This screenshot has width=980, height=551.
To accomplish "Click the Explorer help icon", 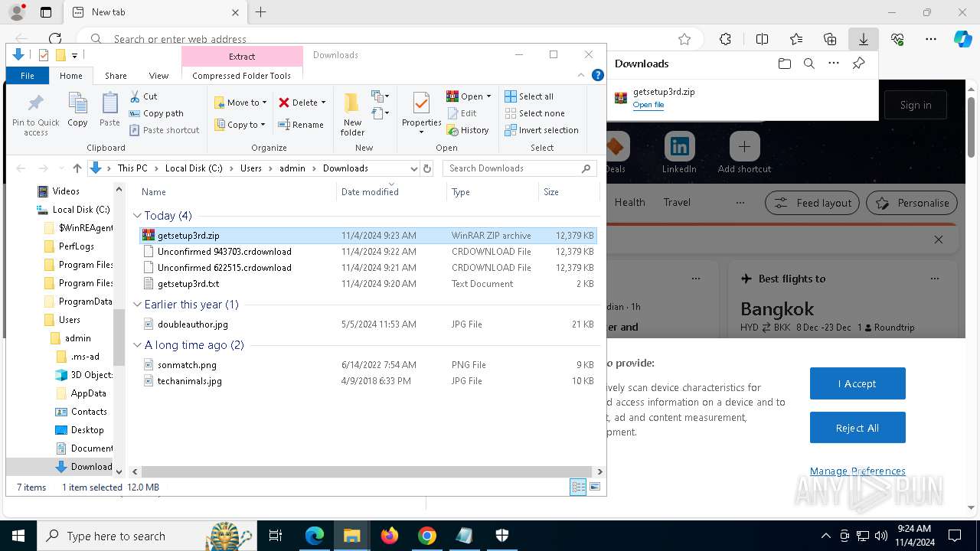I will pyautogui.click(x=598, y=75).
